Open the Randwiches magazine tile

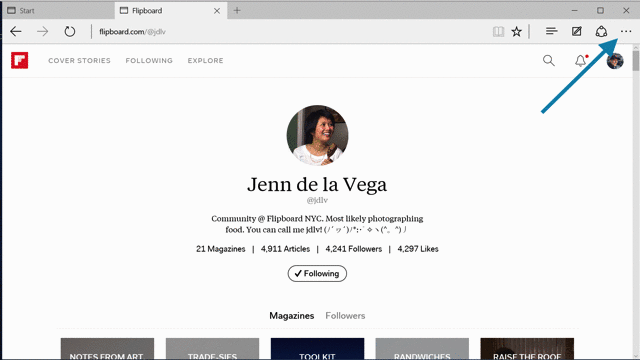(x=422, y=349)
